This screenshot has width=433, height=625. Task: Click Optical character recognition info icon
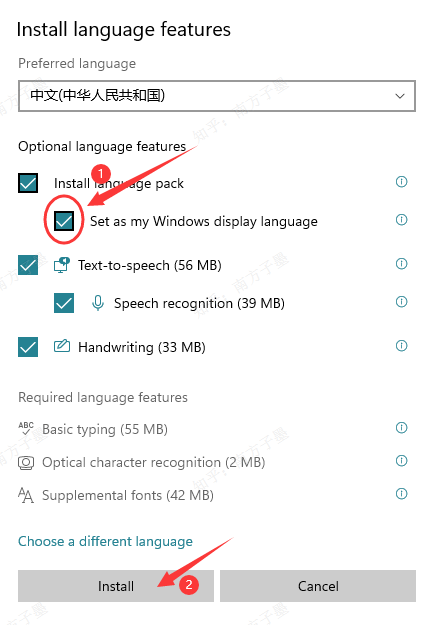[x=401, y=461]
